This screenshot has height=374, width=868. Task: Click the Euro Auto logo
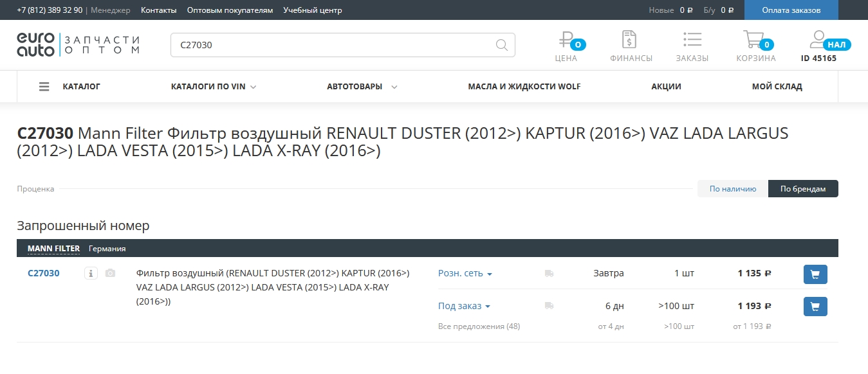(x=78, y=45)
